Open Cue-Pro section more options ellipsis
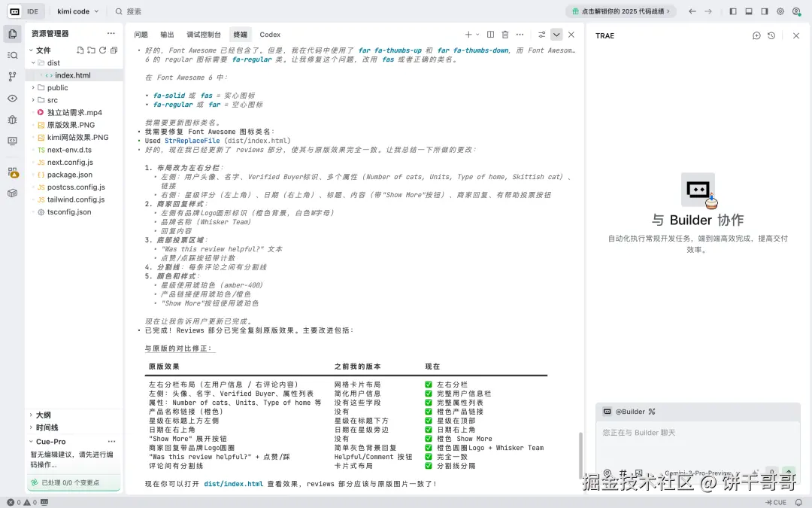The height and width of the screenshot is (508, 812). click(x=111, y=442)
